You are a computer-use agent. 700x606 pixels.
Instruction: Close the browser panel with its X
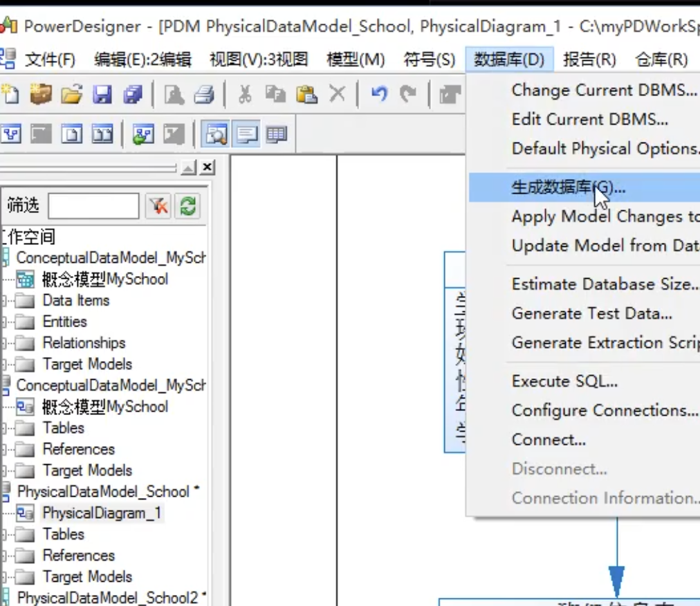coord(207,167)
